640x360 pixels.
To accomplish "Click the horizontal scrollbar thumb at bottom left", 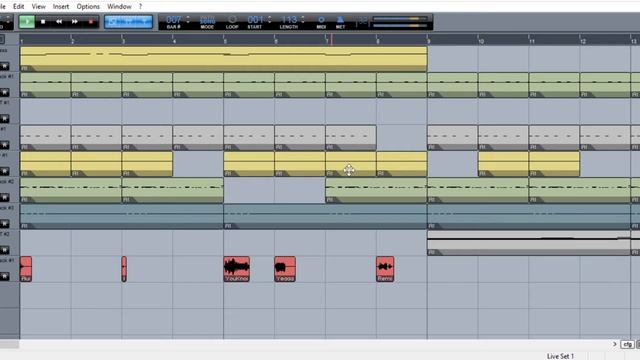I will 9,344.
